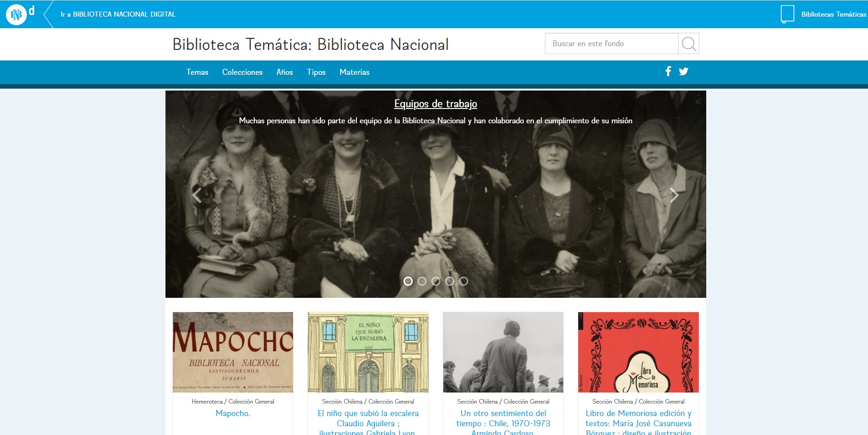Image resolution: width=868 pixels, height=435 pixels.
Task: Expand the Años menu item
Action: (284, 72)
